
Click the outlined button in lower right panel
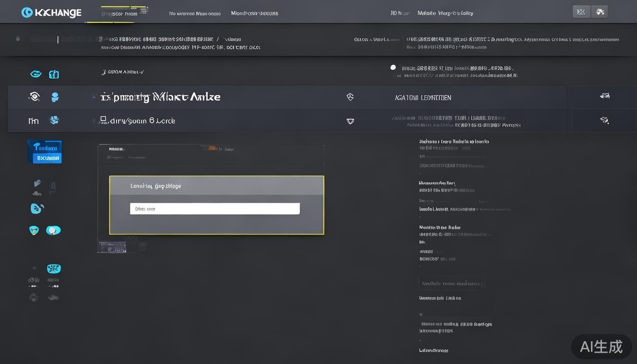point(452,283)
